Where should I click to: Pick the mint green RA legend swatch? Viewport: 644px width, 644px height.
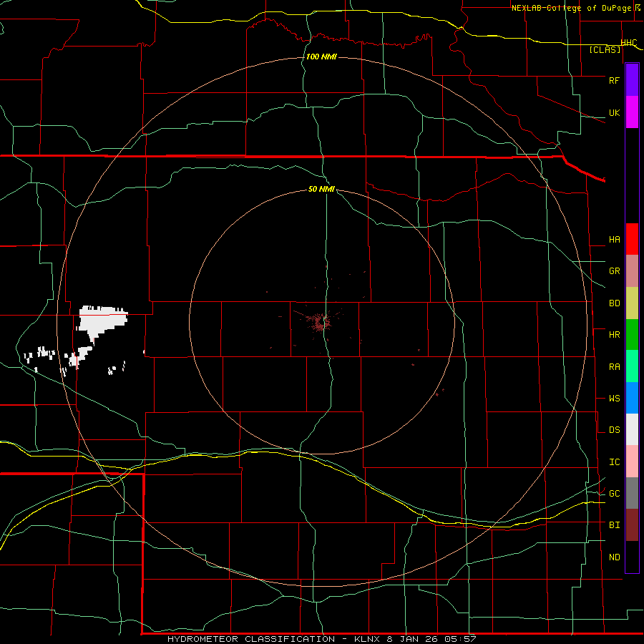pyautogui.click(x=632, y=366)
